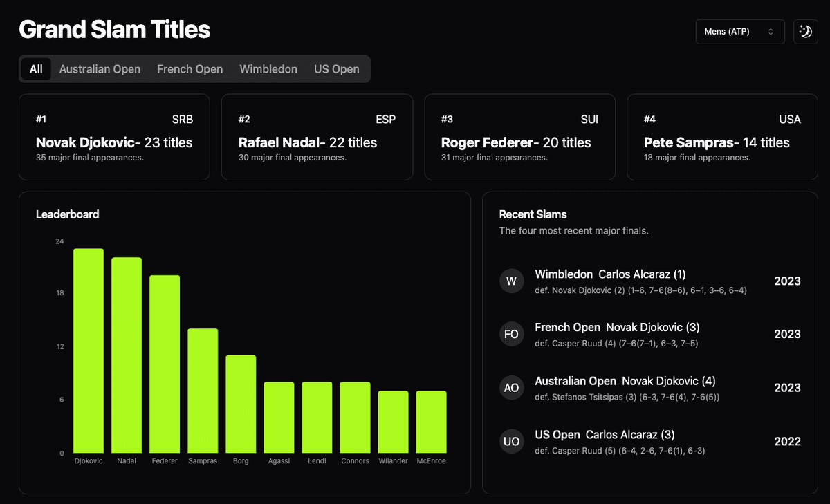Click 'def. Novak Djokovic (2)' score line
Screen dimensions: 830x504
click(x=641, y=290)
